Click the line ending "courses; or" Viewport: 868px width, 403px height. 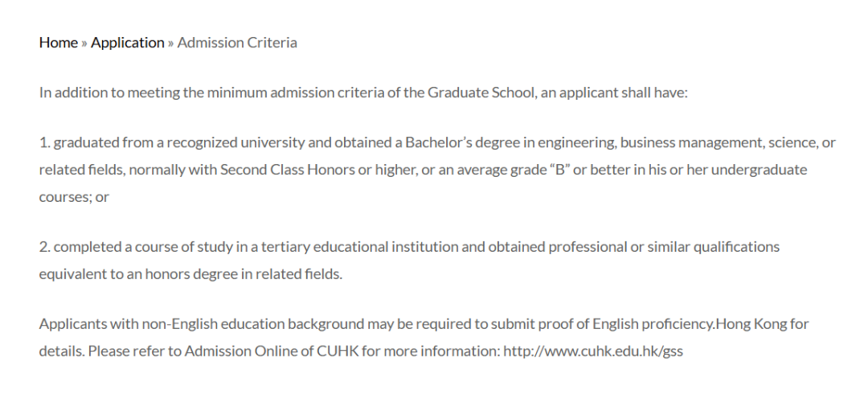pyautogui.click(x=74, y=197)
